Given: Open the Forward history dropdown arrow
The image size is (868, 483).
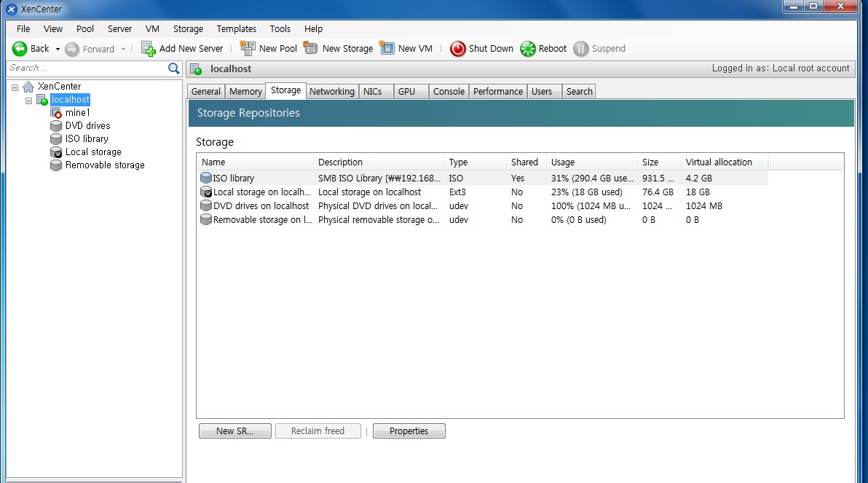Looking at the screenshot, I should (124, 50).
